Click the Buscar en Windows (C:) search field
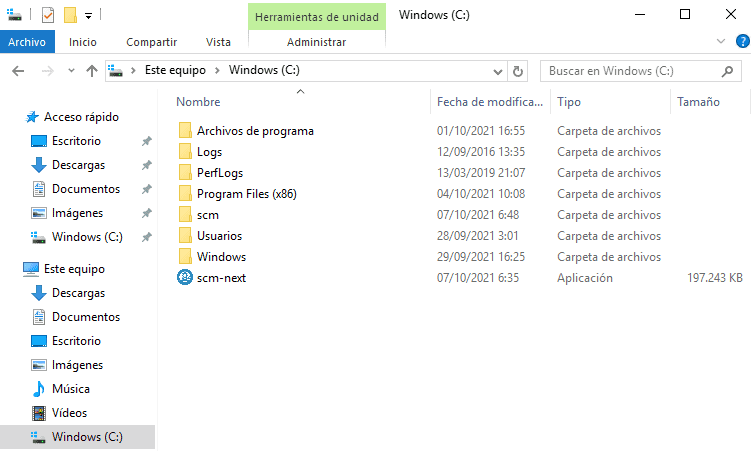The width and height of the screenshot is (751, 451). pyautogui.click(x=632, y=71)
